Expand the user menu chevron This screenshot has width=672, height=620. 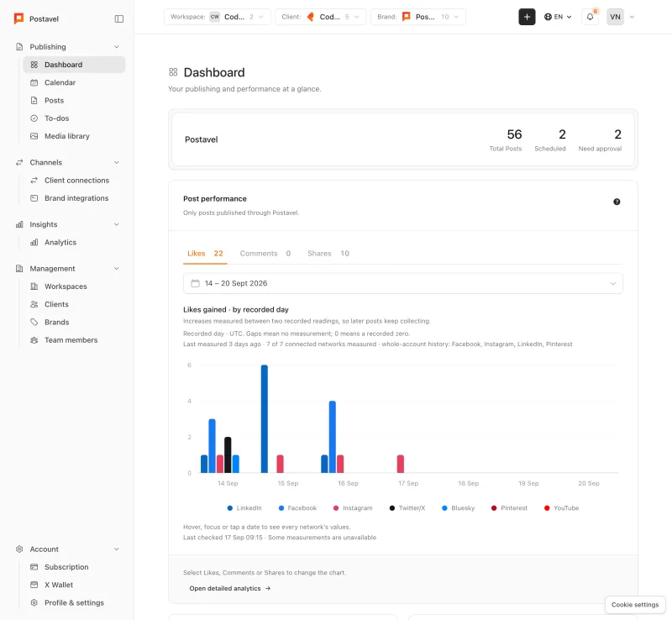tap(632, 17)
